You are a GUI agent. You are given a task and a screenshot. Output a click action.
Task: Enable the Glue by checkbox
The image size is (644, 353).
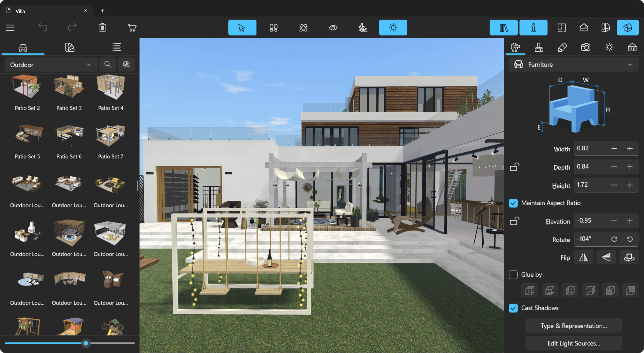coord(514,274)
